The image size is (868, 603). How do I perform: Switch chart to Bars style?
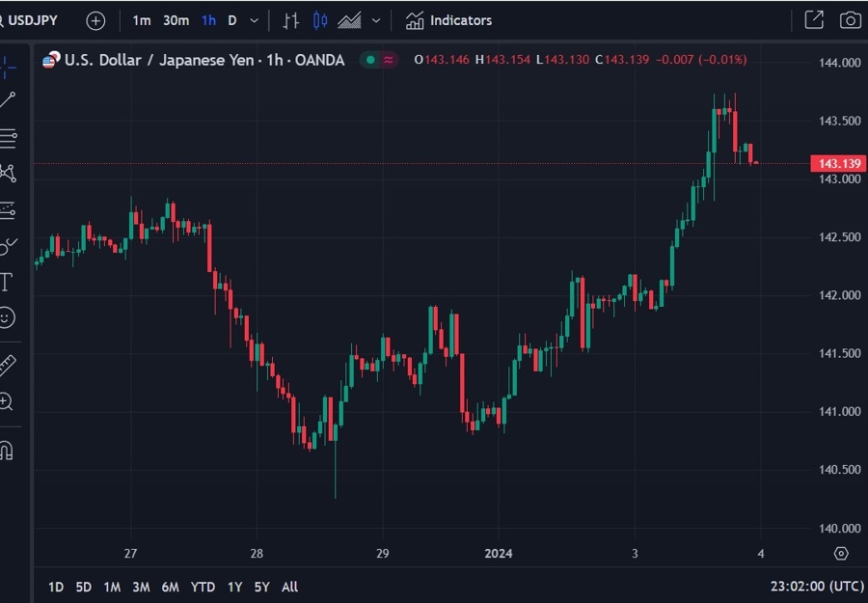[x=290, y=20]
